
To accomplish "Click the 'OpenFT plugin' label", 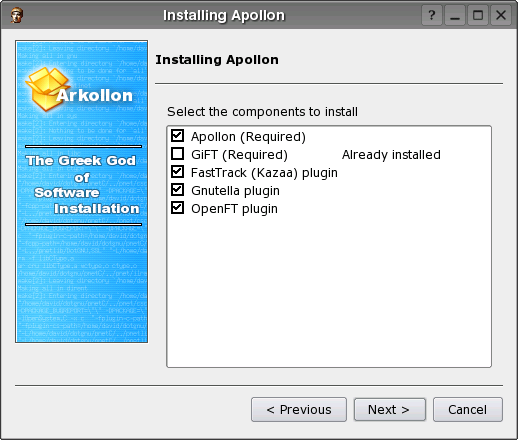I will [x=234, y=209].
